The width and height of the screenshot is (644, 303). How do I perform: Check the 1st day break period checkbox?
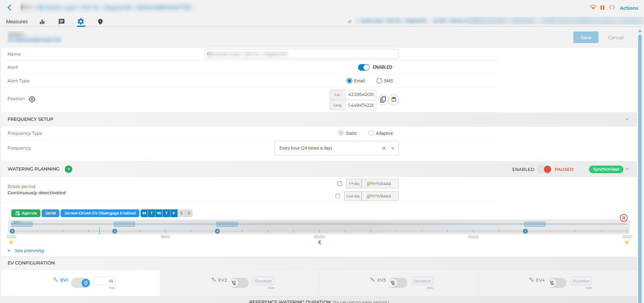[340, 184]
